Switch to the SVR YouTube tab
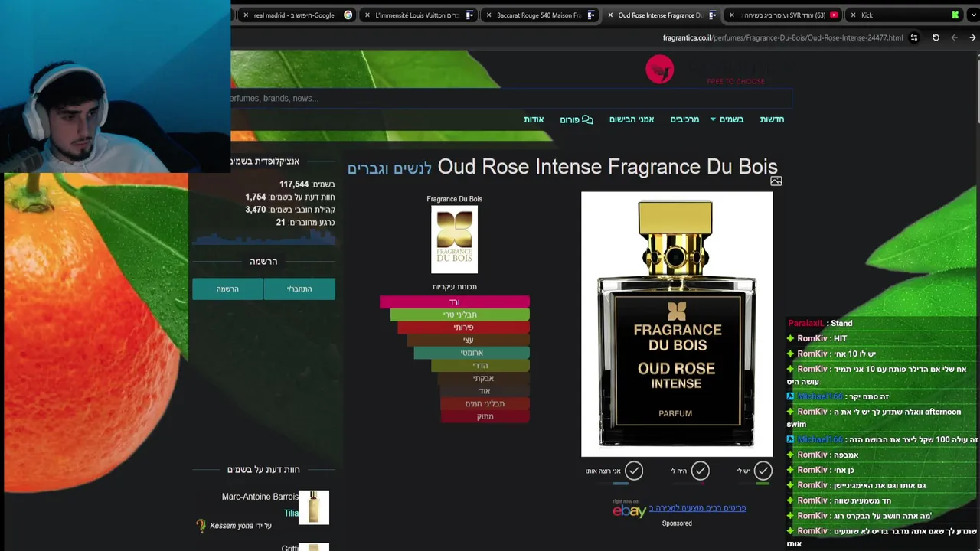 pyautogui.click(x=784, y=15)
